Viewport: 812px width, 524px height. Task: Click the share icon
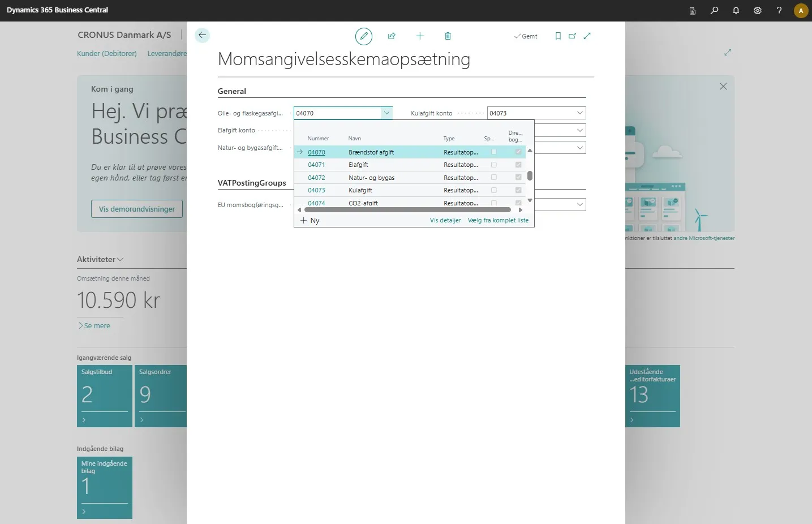click(392, 36)
